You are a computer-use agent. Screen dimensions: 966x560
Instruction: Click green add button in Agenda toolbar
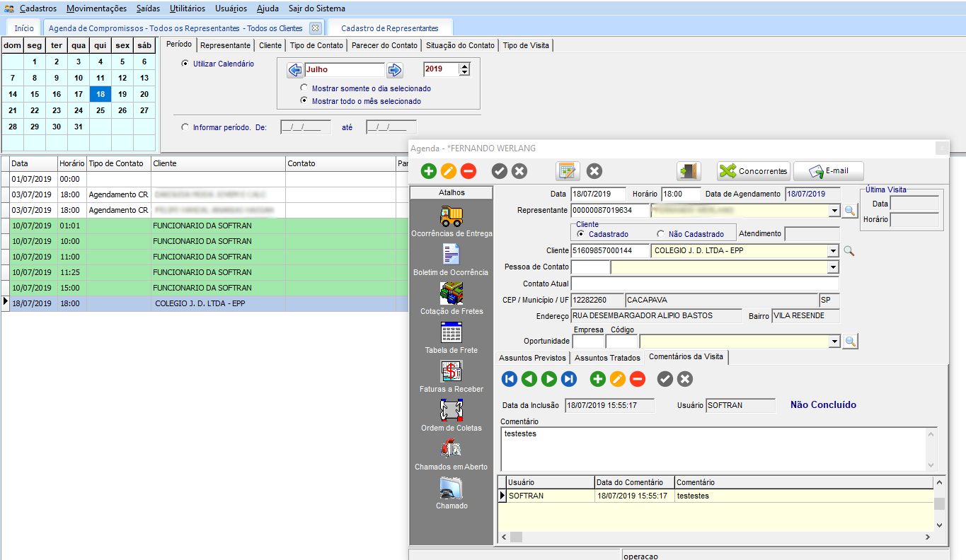point(429,171)
